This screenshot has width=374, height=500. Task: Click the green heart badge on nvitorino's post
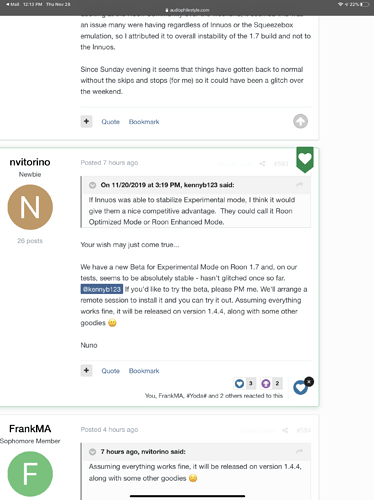305,159
